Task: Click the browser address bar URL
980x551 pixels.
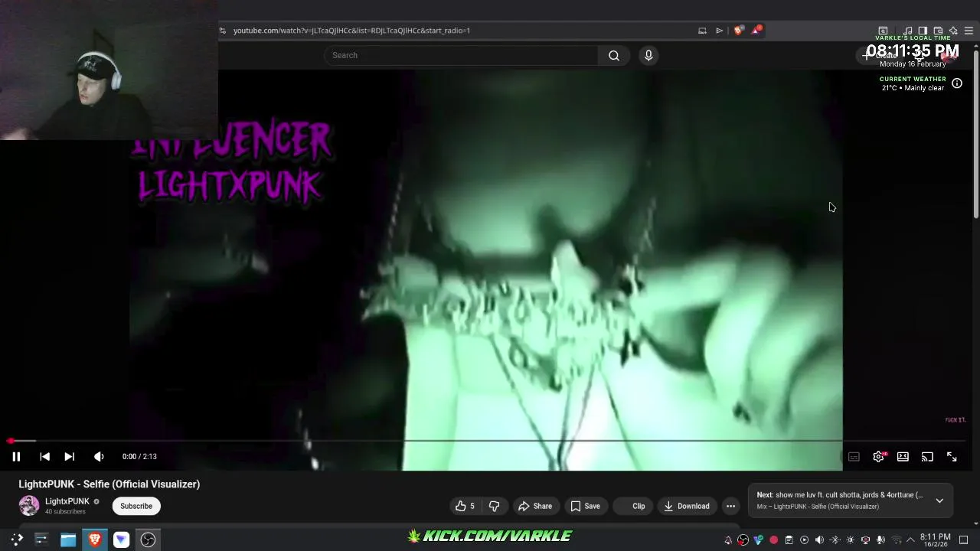Action: coord(351,31)
